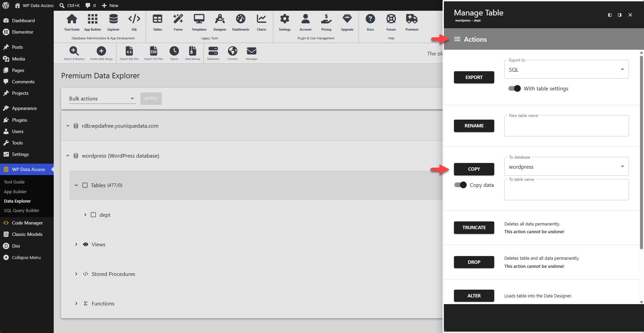
Task: Open the Export clock icon
Action: 174,51
